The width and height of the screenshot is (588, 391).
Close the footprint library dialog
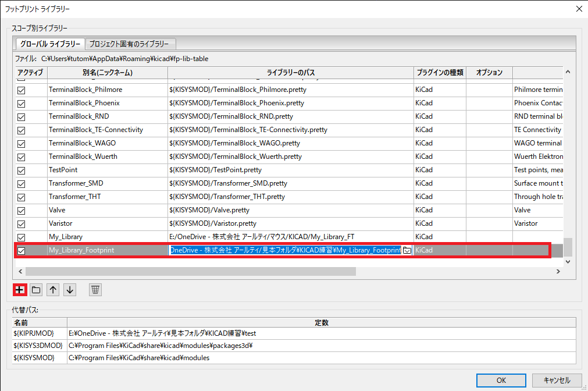578,9
